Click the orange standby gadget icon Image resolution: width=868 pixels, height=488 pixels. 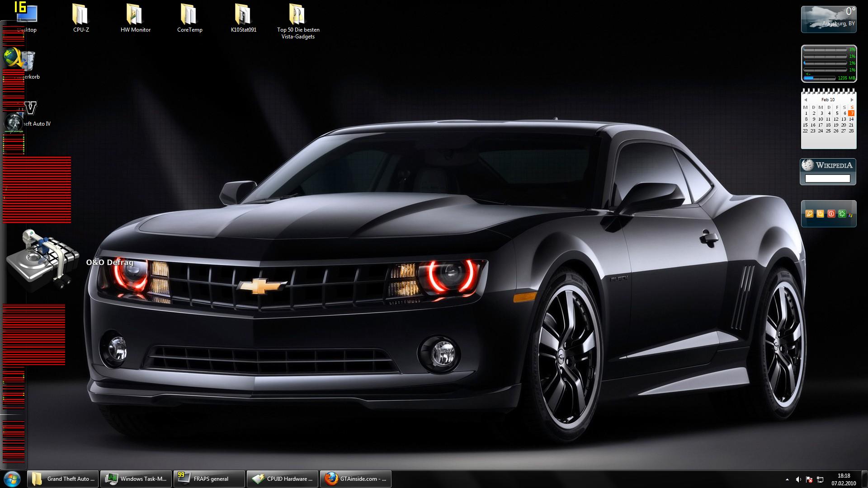pyautogui.click(x=820, y=214)
